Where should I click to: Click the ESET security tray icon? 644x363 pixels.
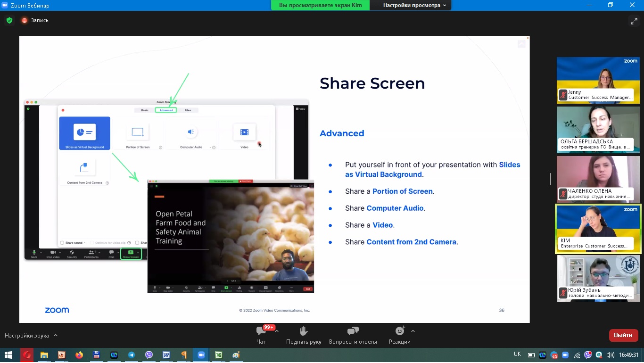click(x=599, y=355)
